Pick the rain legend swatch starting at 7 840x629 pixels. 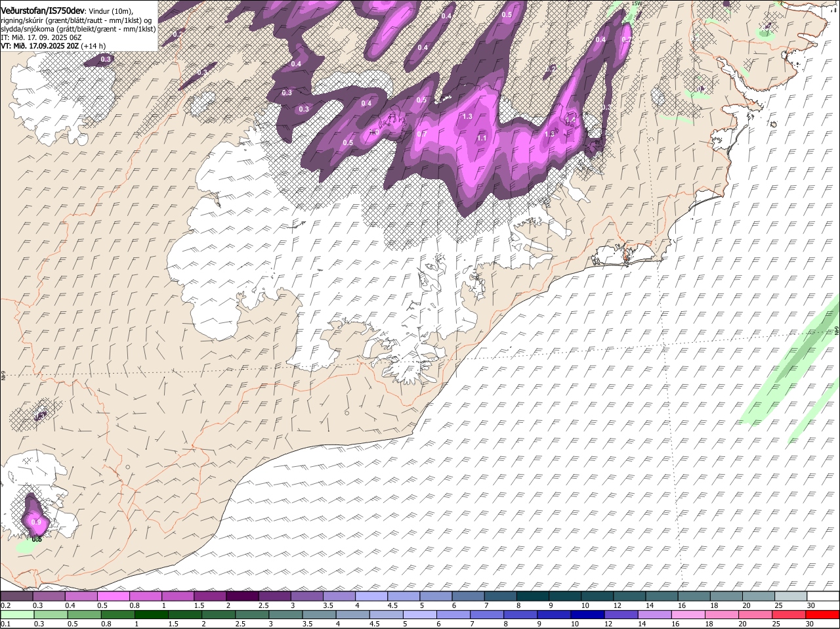488,615
